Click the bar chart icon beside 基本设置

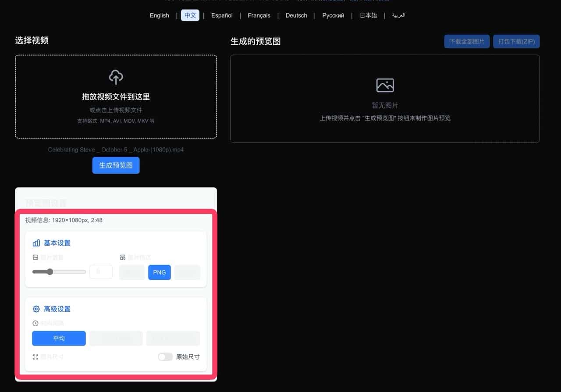(x=36, y=243)
